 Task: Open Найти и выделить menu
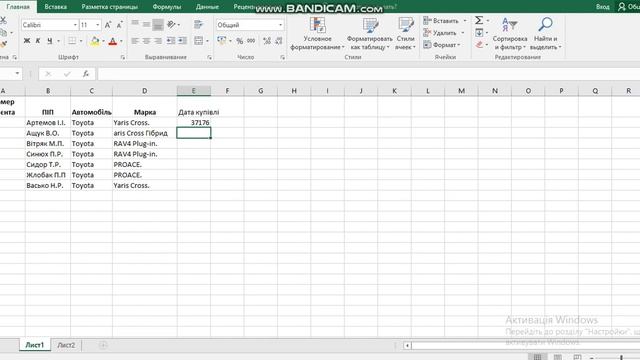point(546,33)
